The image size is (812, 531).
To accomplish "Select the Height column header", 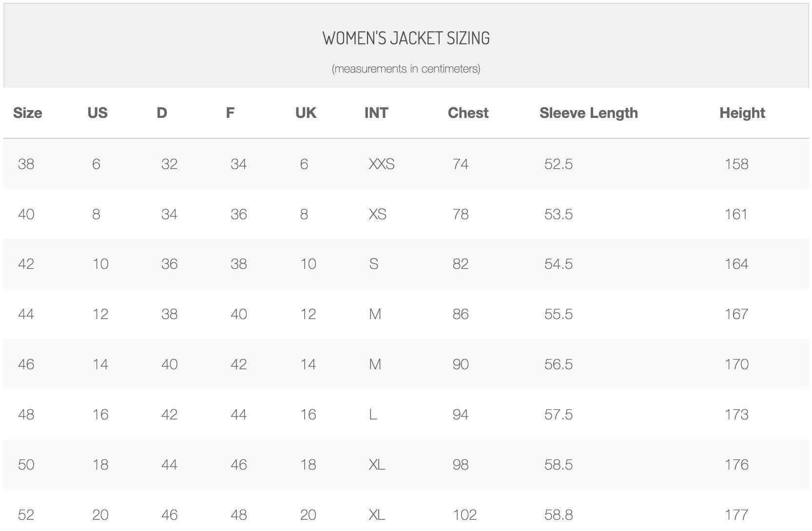I will click(742, 113).
